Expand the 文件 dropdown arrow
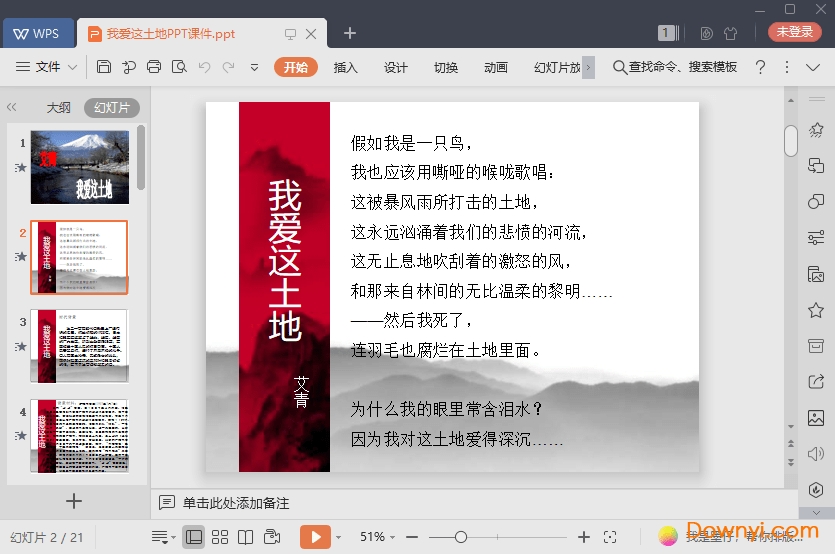 (72, 67)
